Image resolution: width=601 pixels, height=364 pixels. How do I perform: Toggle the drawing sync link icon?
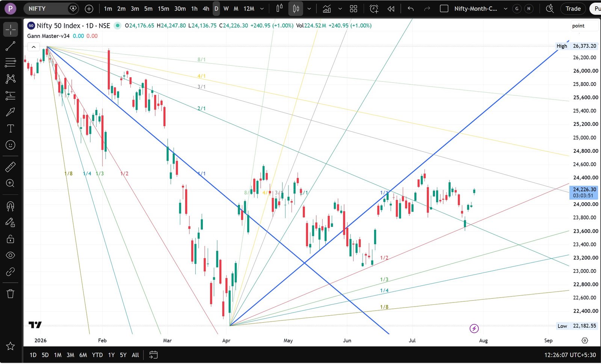pyautogui.click(x=11, y=272)
